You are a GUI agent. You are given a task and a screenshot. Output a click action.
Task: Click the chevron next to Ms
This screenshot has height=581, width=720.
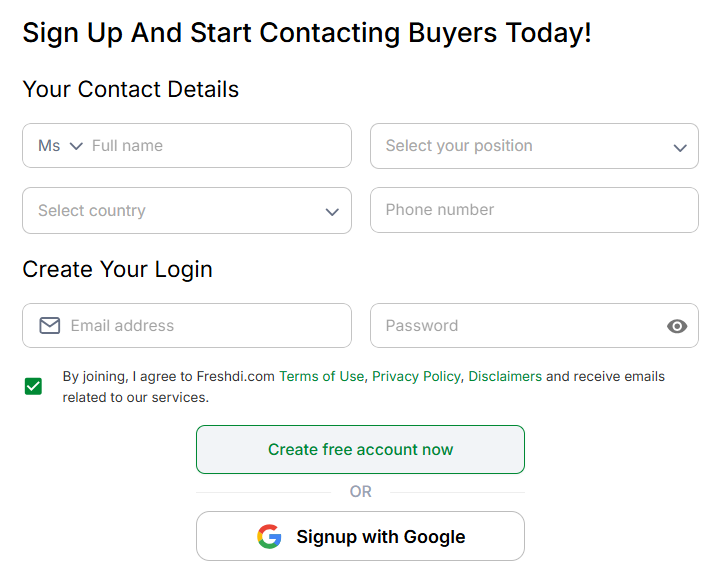tap(76, 146)
